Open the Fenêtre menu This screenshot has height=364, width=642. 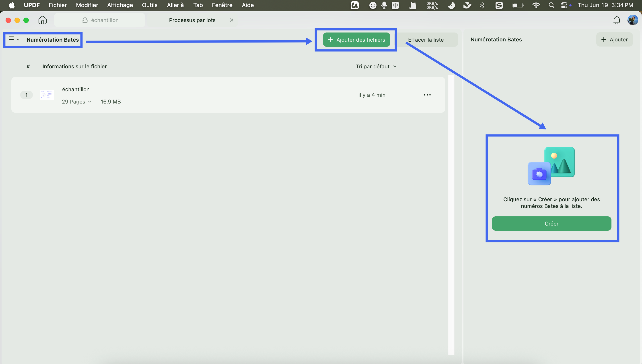click(x=222, y=5)
